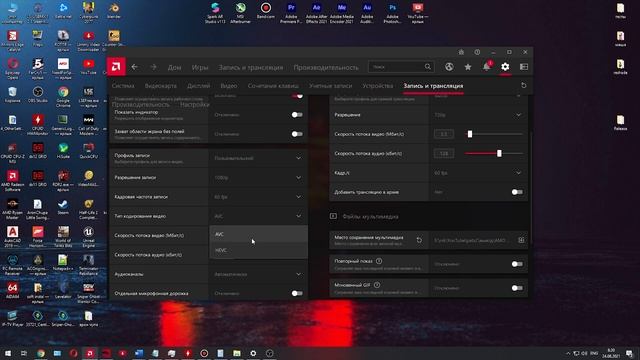640x360 pixels.
Task: Open the Кадровая частота записи dropdown
Action: [x=258, y=197]
